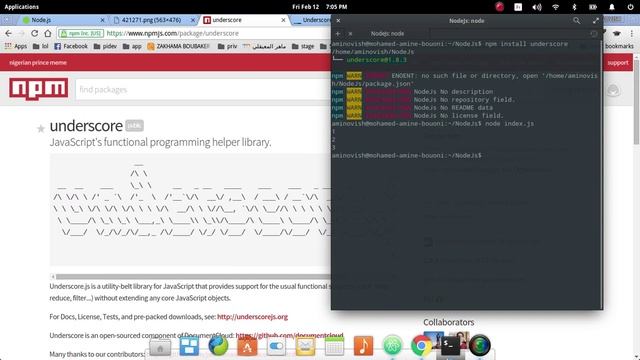The image size is (640, 360).
Task: Click the npm logo
Action: pos(39,89)
